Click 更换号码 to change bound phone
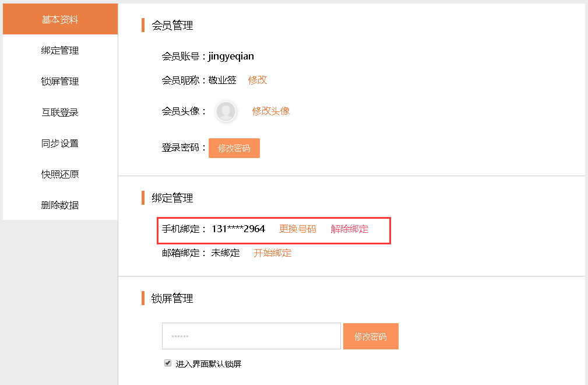 [298, 229]
